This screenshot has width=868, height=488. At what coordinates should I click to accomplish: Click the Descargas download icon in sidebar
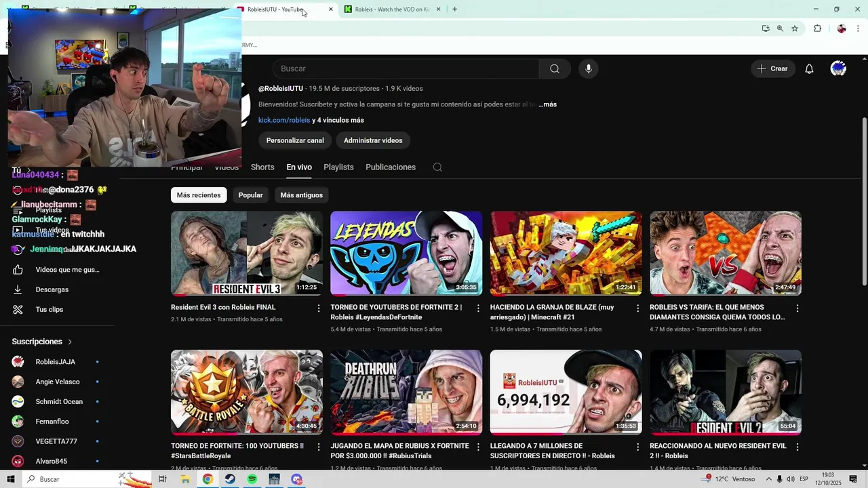(x=18, y=289)
